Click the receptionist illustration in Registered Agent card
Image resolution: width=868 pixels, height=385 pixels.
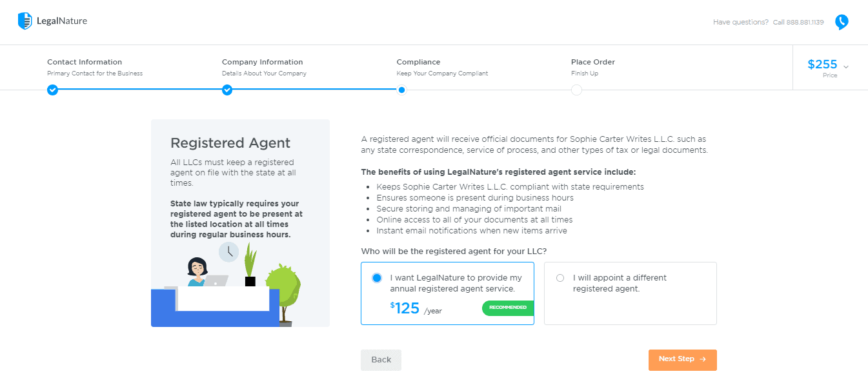226,284
